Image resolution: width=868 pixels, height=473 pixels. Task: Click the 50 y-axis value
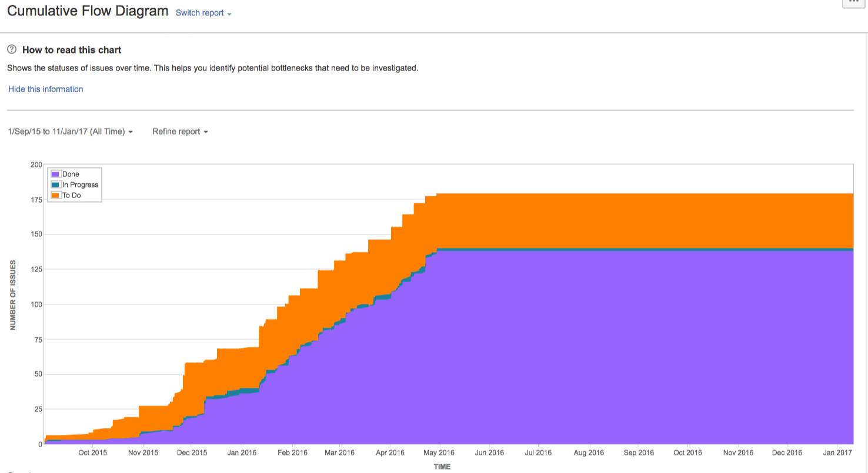[x=38, y=374]
